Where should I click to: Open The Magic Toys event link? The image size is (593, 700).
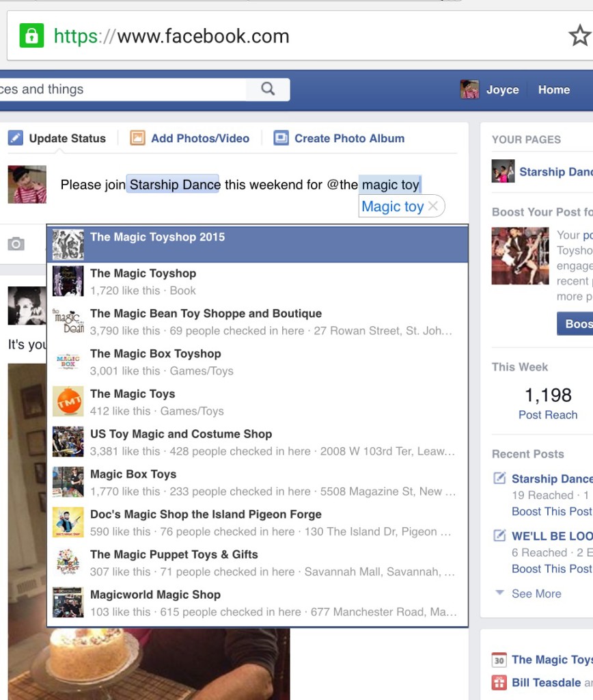coord(553,660)
